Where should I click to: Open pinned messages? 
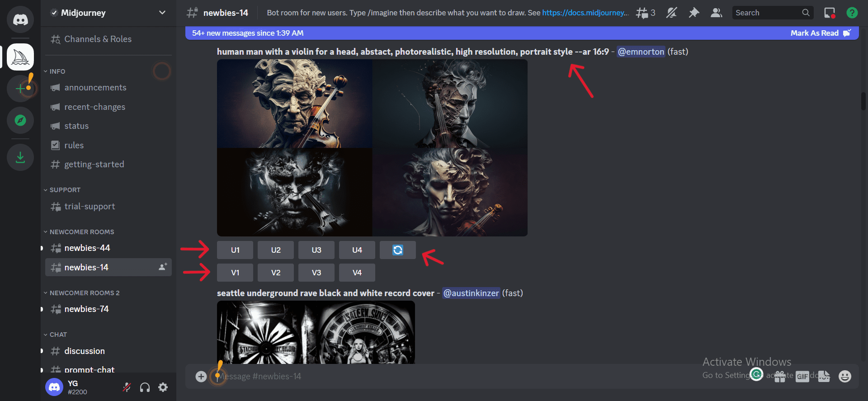pos(693,13)
